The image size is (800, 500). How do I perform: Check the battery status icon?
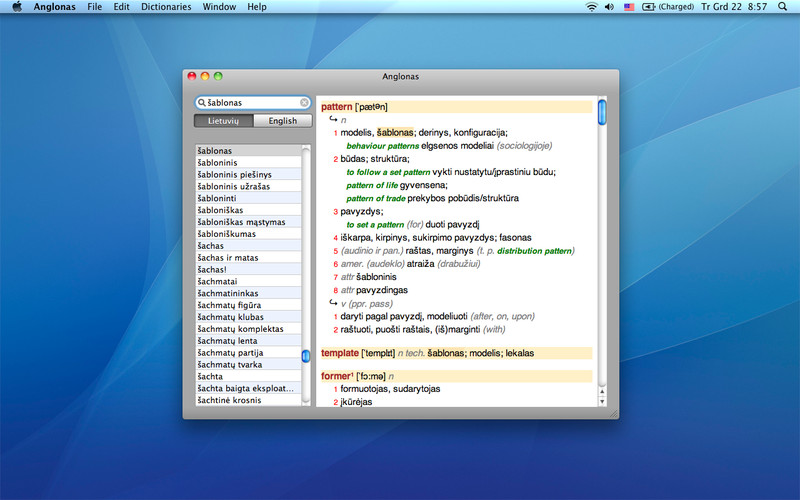[x=648, y=7]
